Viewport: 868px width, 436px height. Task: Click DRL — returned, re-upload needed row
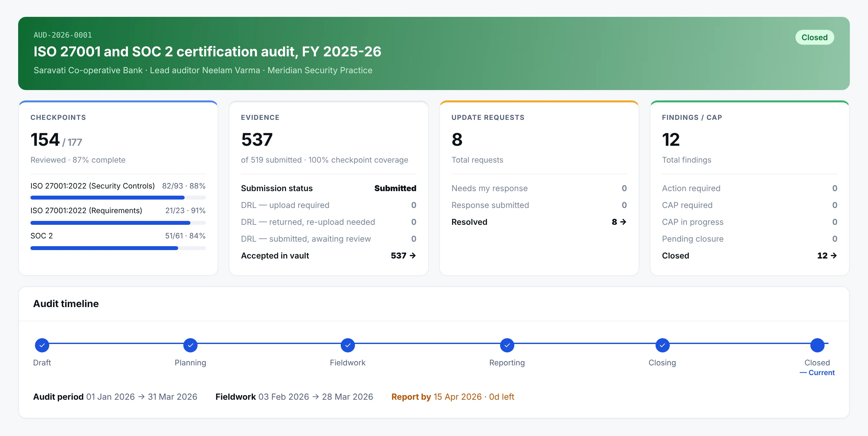(x=328, y=222)
